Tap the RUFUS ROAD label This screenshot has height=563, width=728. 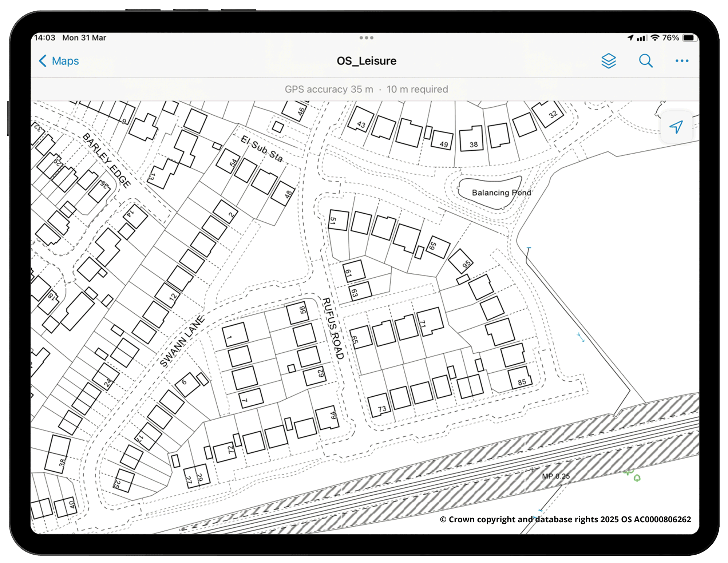[333, 329]
